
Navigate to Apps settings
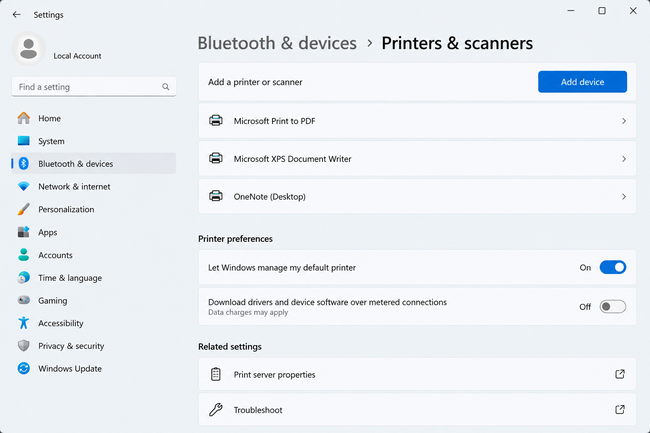pyautogui.click(x=94, y=232)
